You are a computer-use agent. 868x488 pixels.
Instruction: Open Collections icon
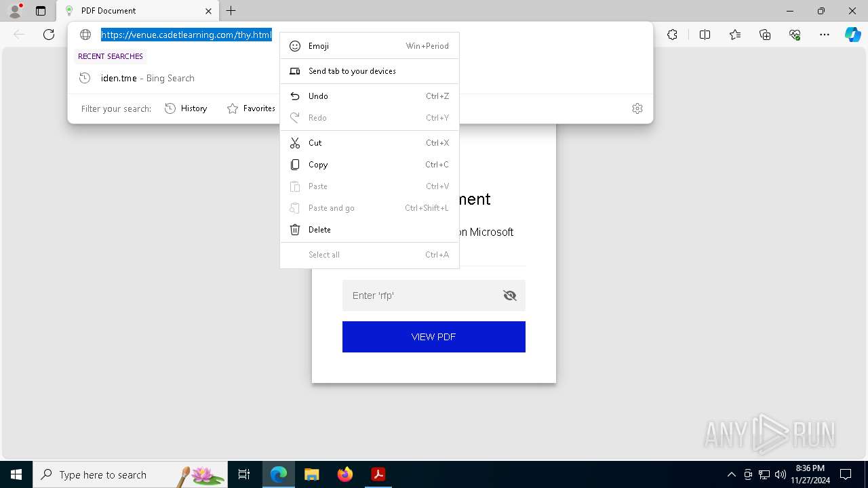point(765,35)
